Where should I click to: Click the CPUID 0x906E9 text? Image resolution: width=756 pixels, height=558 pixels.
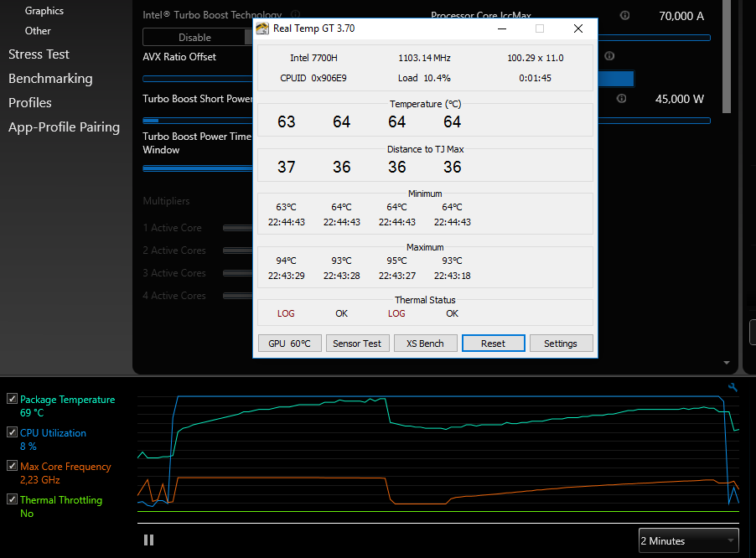(313, 78)
